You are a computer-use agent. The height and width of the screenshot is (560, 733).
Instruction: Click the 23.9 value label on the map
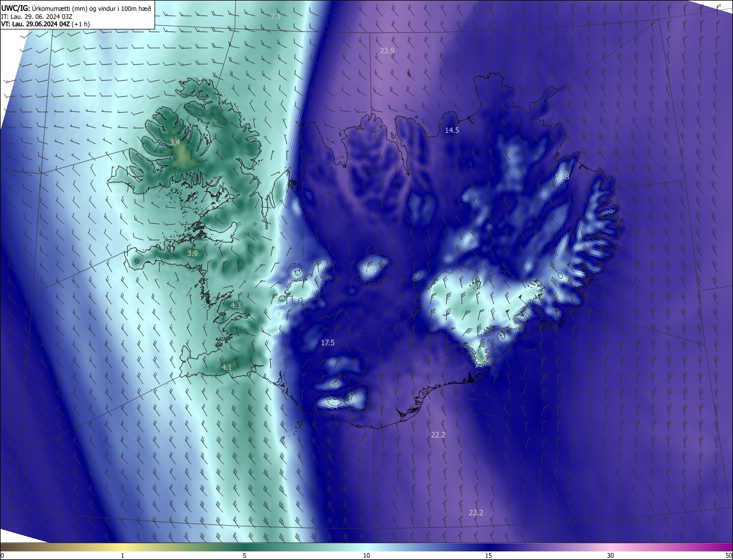coord(387,51)
